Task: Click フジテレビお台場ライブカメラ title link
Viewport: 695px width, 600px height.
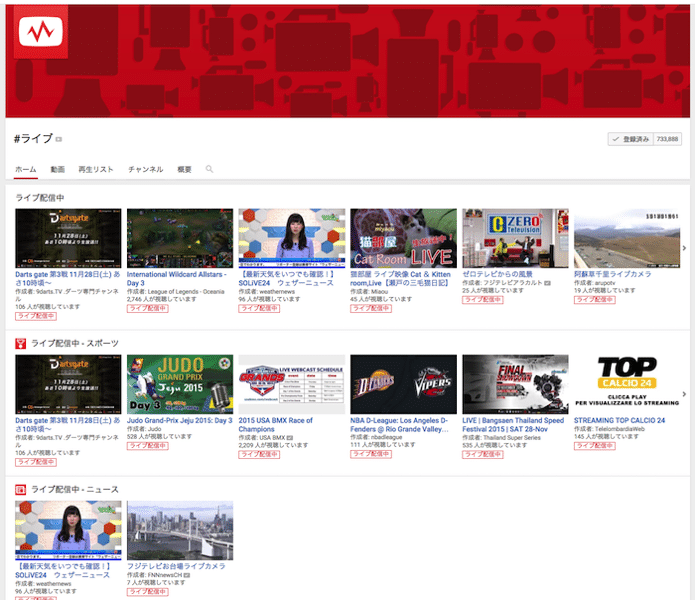Action: tap(176, 566)
